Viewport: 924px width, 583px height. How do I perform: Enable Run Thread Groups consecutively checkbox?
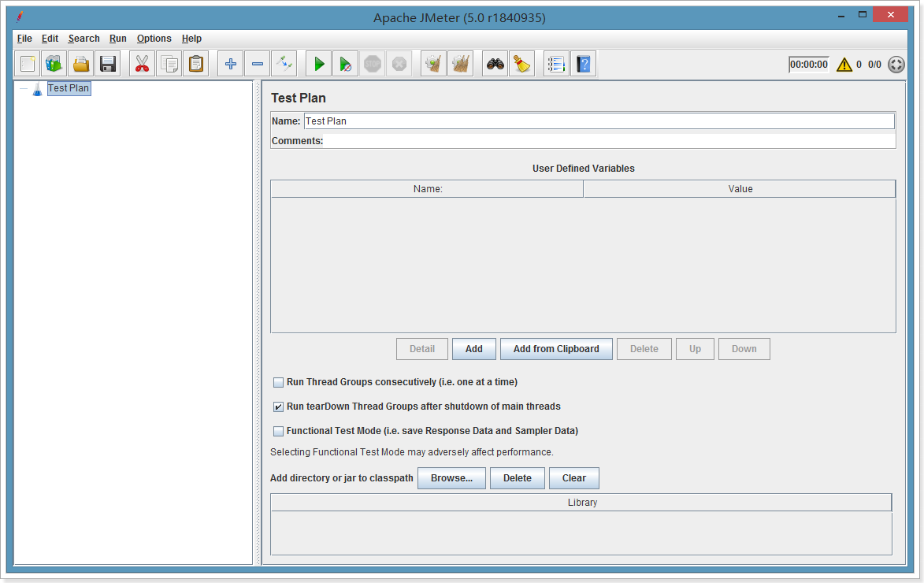278,383
